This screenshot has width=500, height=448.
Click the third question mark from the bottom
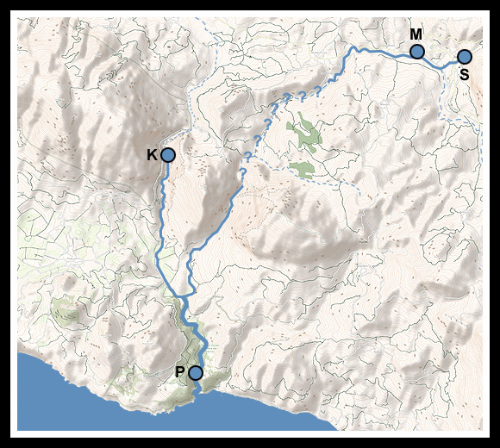tap(258, 140)
